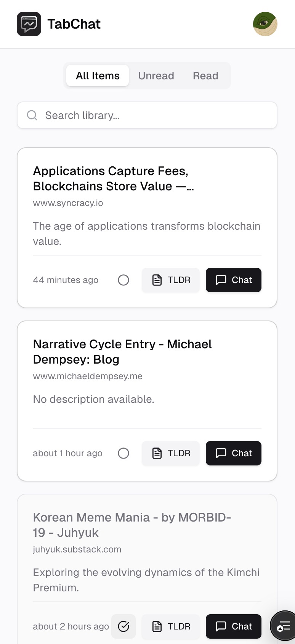This screenshot has height=644, width=295.
Task: Open Chat for Korean Meme Mania
Action: [x=233, y=626]
